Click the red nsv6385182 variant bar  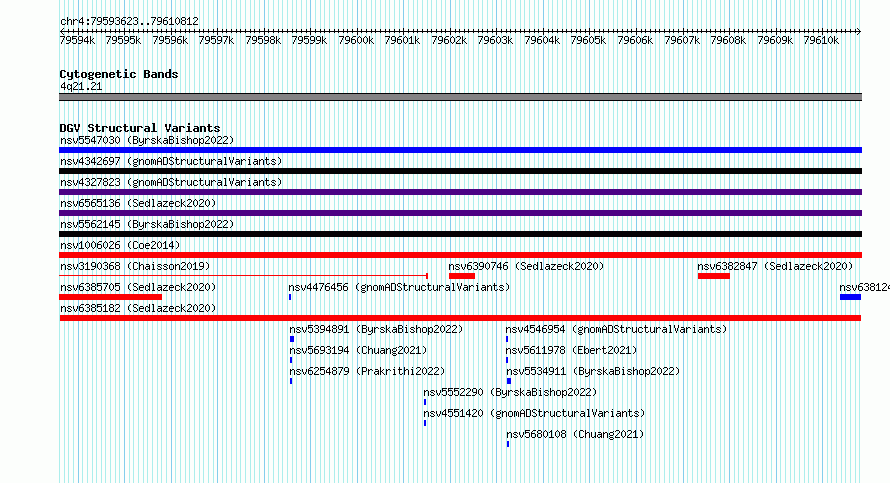click(x=460, y=318)
